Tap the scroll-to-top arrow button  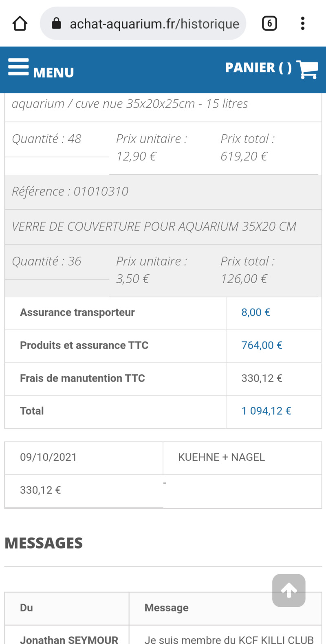pyautogui.click(x=289, y=590)
